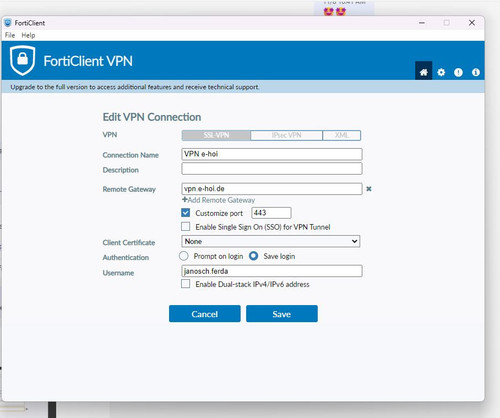Remove the vpn.e-hoi.de gateway with the x icon
Viewport: 500px width, 418px height.
tap(369, 189)
